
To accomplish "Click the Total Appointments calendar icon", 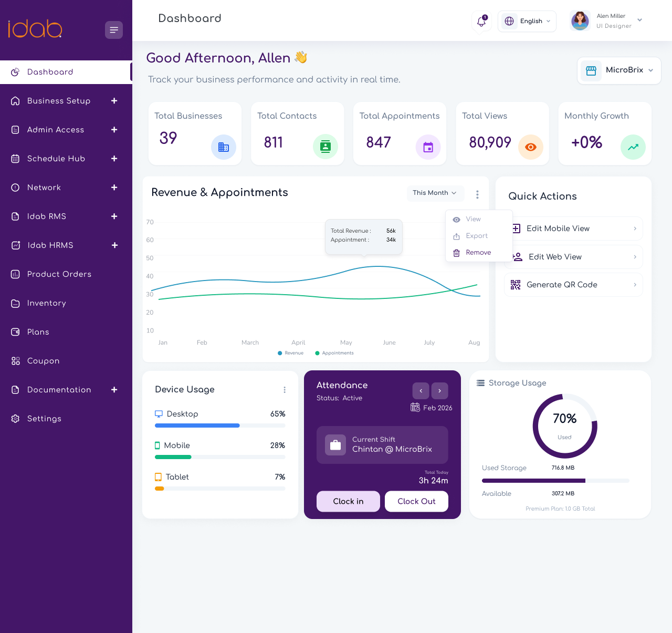I will [x=428, y=147].
